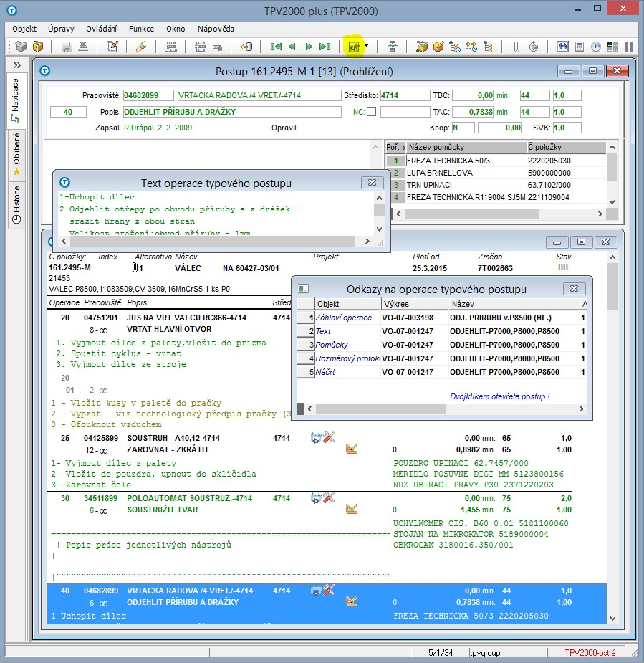Click the clock toolbar icon

coord(596,47)
